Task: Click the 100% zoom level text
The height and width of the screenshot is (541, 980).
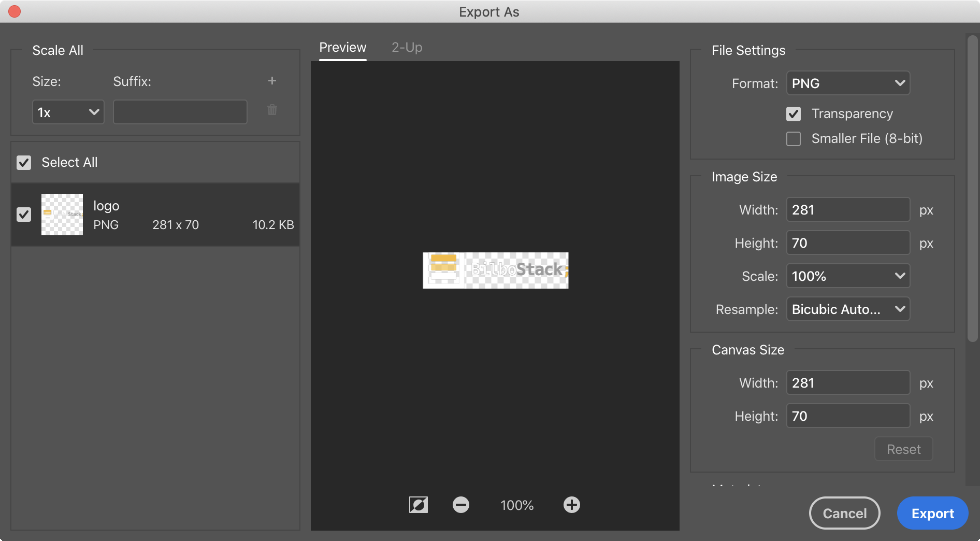Action: (x=517, y=505)
